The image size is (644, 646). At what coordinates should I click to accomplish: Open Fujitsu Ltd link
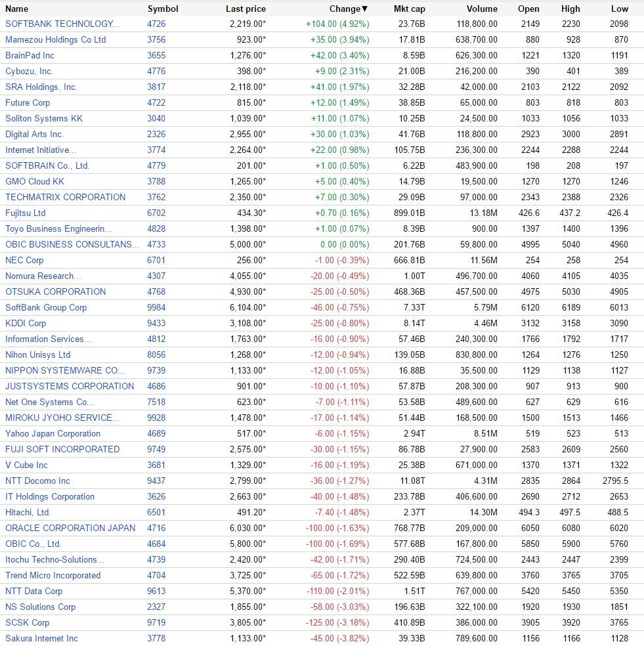[x=25, y=213]
